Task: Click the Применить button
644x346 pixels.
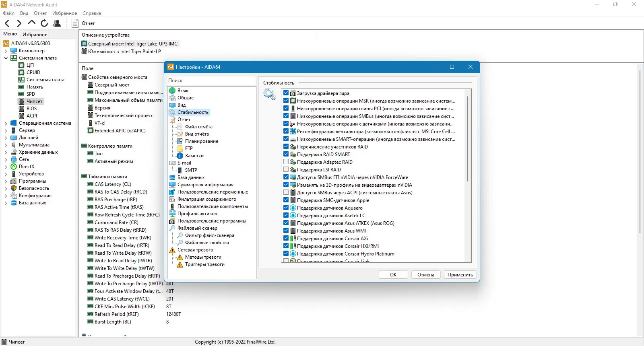Action: (460, 275)
